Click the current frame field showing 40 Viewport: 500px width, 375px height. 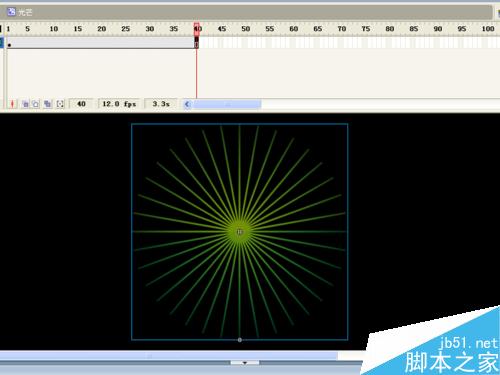[81, 104]
